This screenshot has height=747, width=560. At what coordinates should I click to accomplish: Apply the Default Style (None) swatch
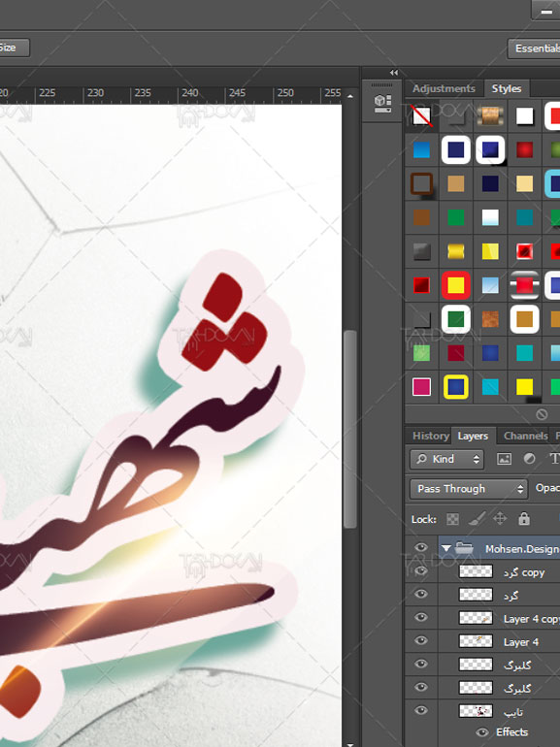click(422, 115)
